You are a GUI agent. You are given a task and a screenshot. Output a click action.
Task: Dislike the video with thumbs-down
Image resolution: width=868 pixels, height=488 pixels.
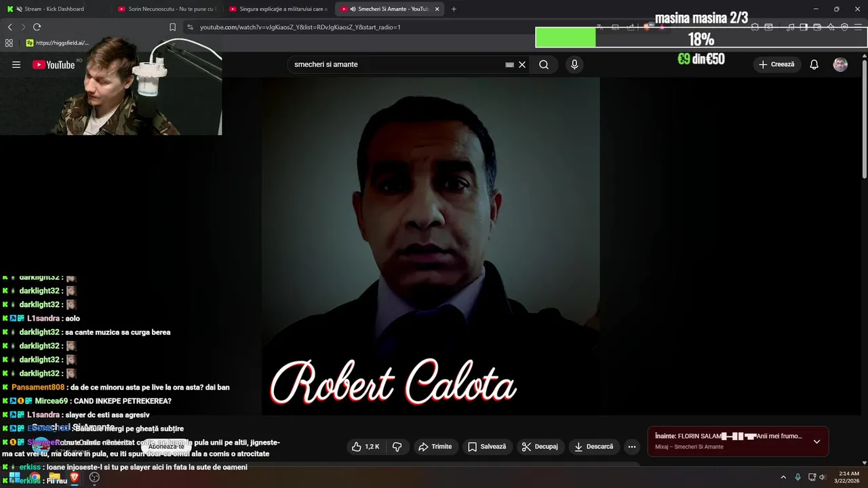pos(397,447)
